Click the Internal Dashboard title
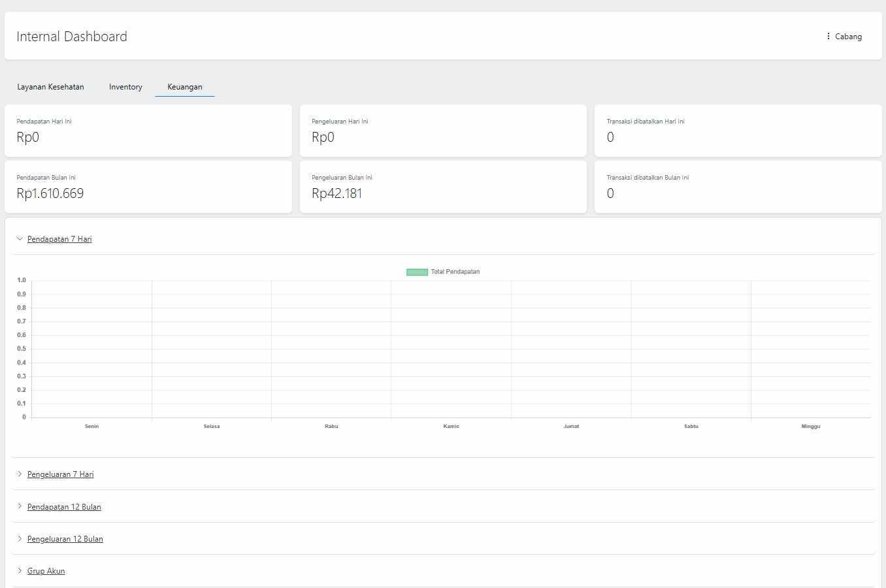The height and width of the screenshot is (588, 886). 72,37
